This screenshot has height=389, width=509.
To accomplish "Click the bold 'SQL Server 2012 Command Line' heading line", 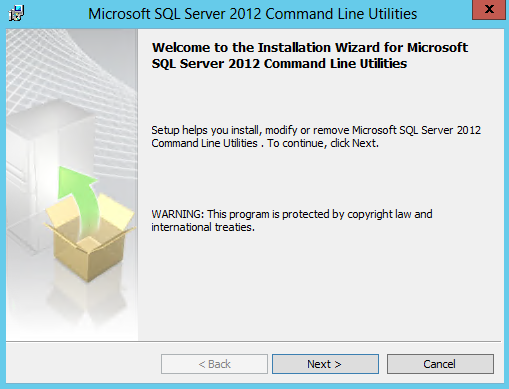I will 279,64.
